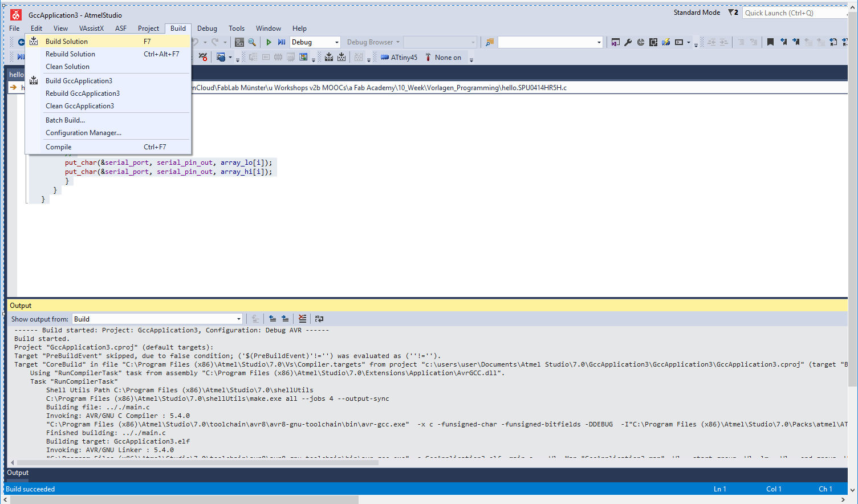The image size is (858, 504).
Task: Select Build Solution in Build menu
Action: pyautogui.click(x=108, y=42)
